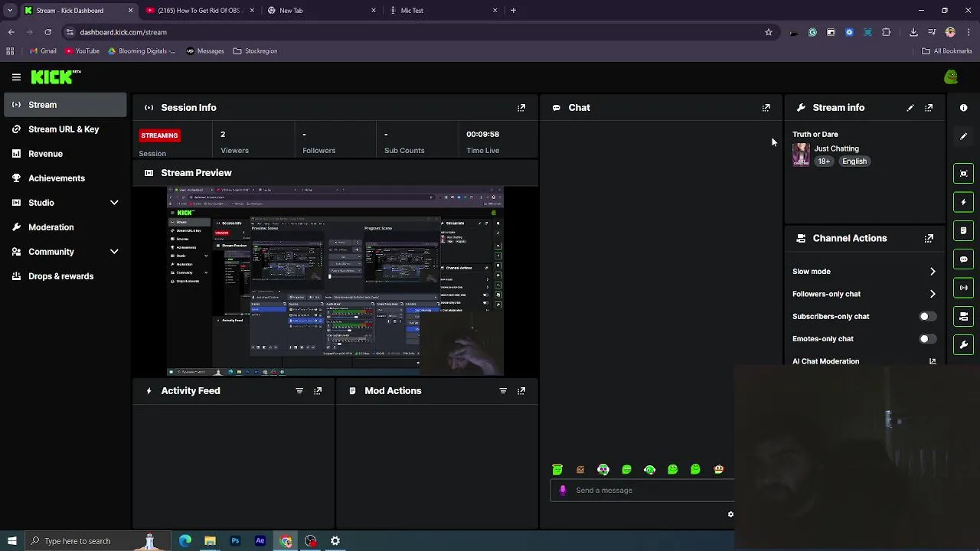Open Achievements page
The width and height of the screenshot is (980, 551).
(x=65, y=178)
